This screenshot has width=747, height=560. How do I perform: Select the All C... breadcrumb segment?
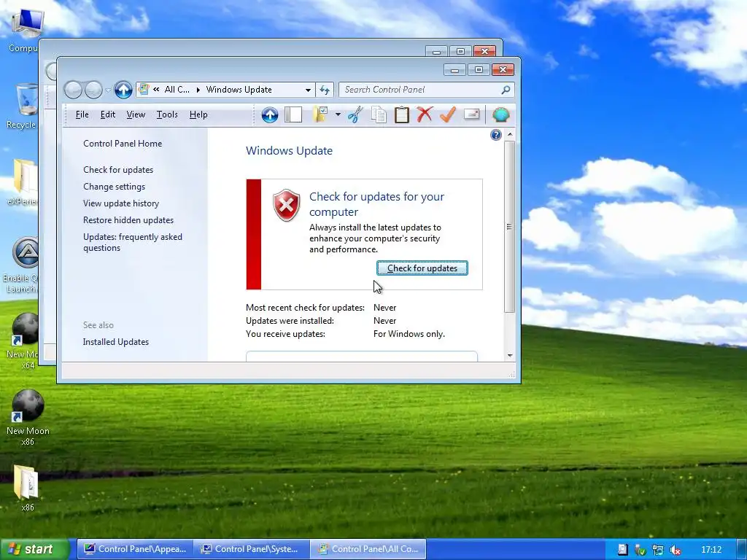click(x=177, y=90)
